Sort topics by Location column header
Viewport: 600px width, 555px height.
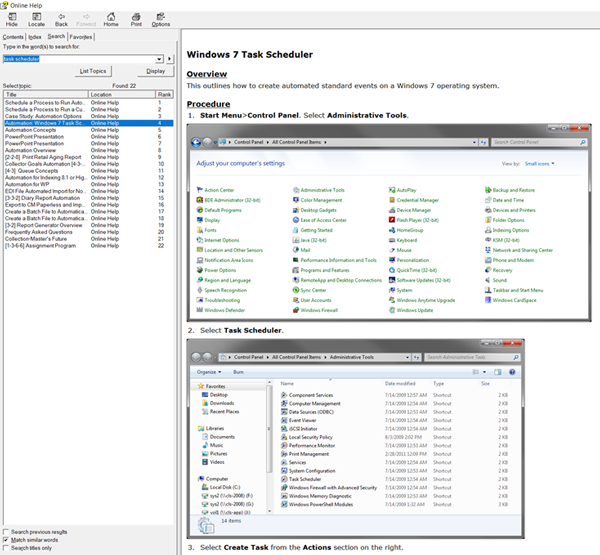coord(122,95)
